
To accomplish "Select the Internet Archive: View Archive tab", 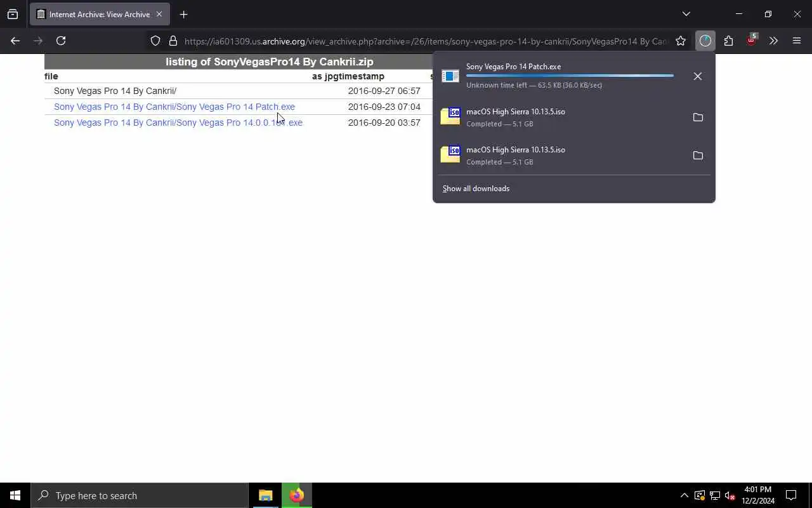I will tap(100, 14).
